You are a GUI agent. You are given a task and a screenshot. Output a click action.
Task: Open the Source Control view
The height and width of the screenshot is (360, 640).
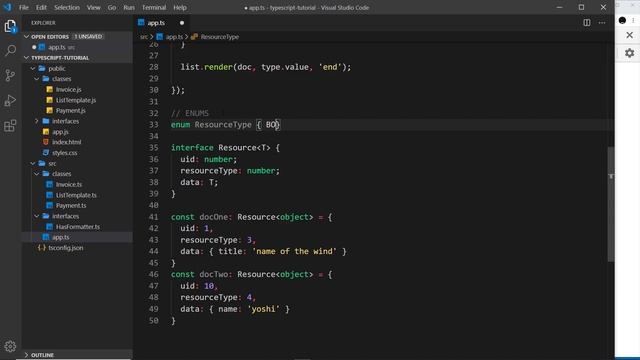tap(10, 75)
